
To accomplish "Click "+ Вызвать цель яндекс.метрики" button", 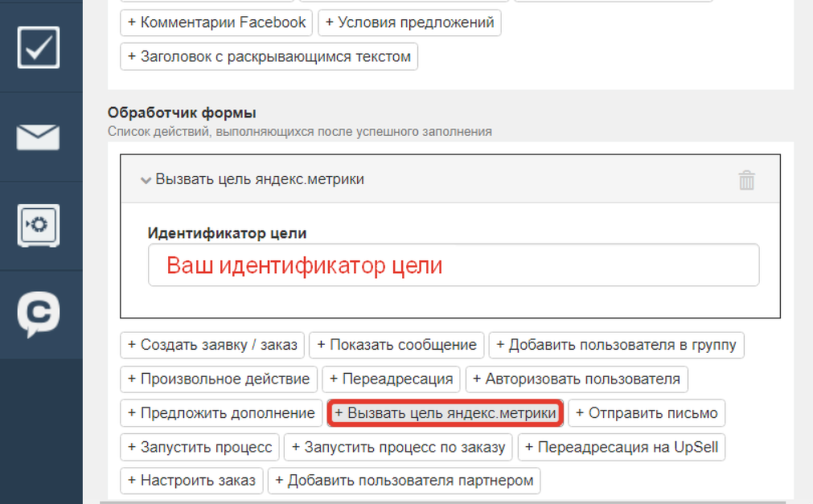I will 446,413.
